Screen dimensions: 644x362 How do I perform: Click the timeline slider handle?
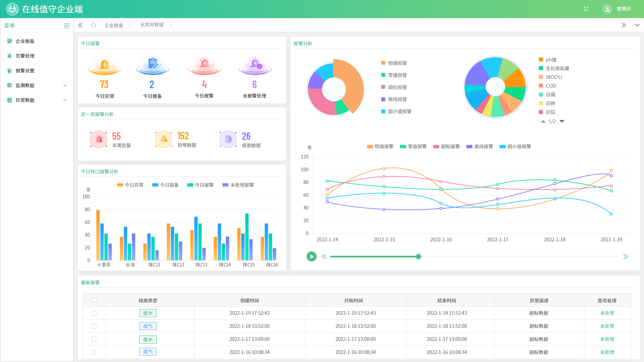pyautogui.click(x=418, y=257)
